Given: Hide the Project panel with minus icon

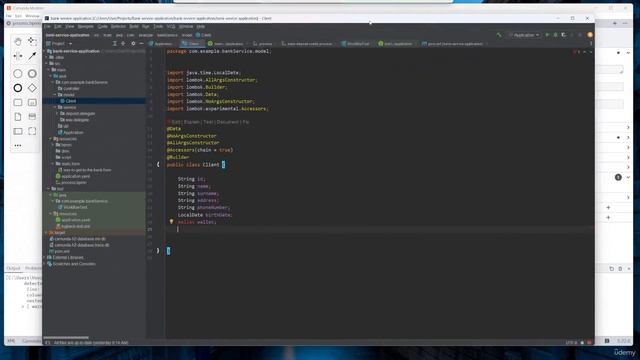Looking at the screenshot, I should coord(141,43).
